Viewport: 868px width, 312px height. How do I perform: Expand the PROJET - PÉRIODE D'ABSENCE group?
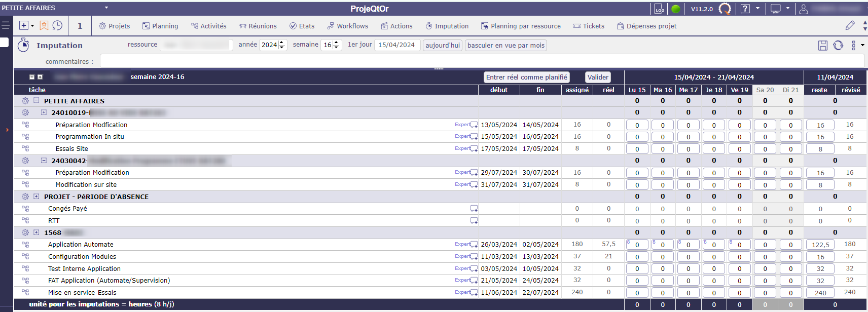coord(37,197)
